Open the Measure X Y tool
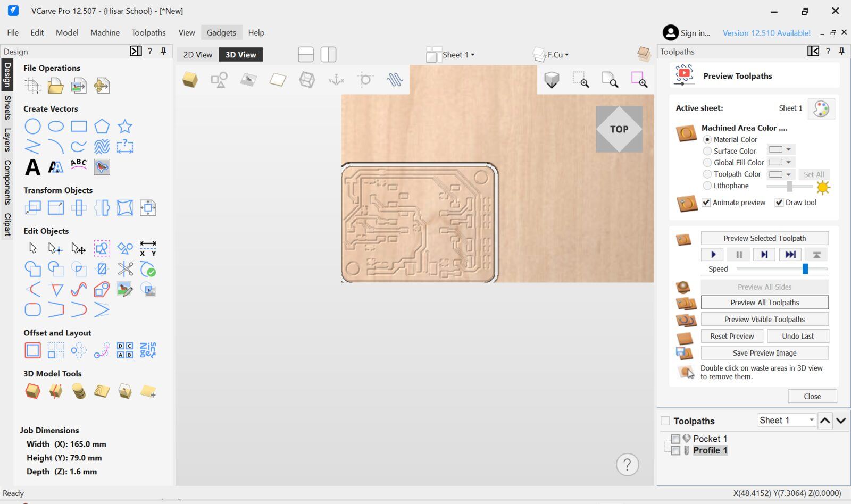Screen dimensions: 851x504 pos(148,248)
